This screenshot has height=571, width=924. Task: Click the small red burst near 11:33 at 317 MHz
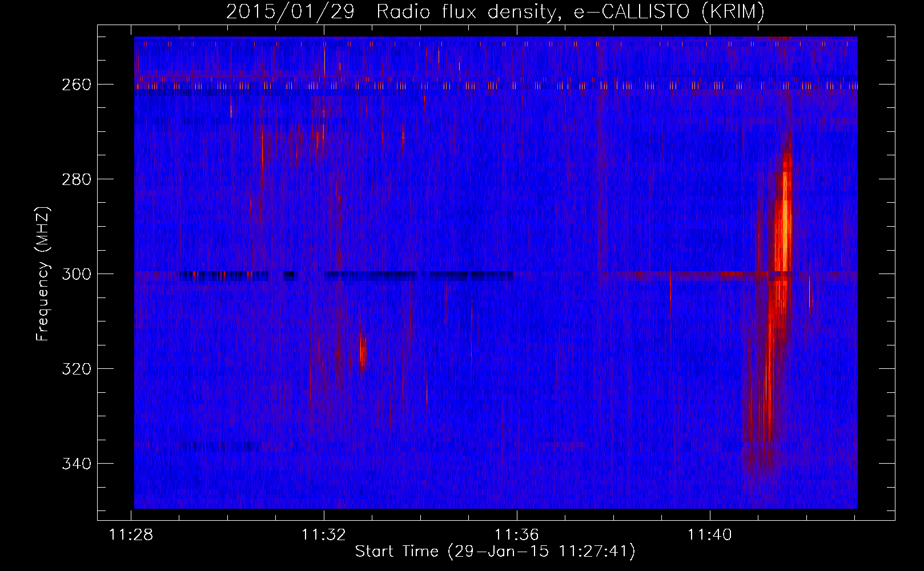click(362, 351)
